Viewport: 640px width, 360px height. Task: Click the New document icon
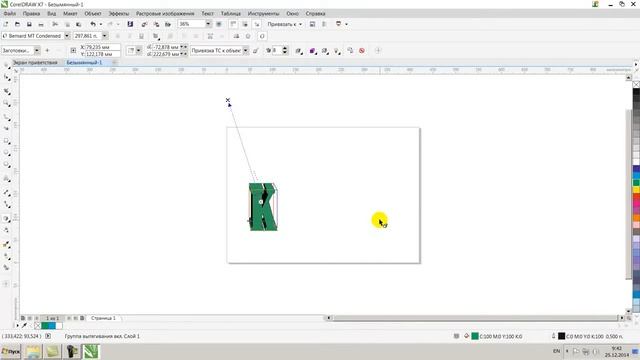click(x=6, y=24)
